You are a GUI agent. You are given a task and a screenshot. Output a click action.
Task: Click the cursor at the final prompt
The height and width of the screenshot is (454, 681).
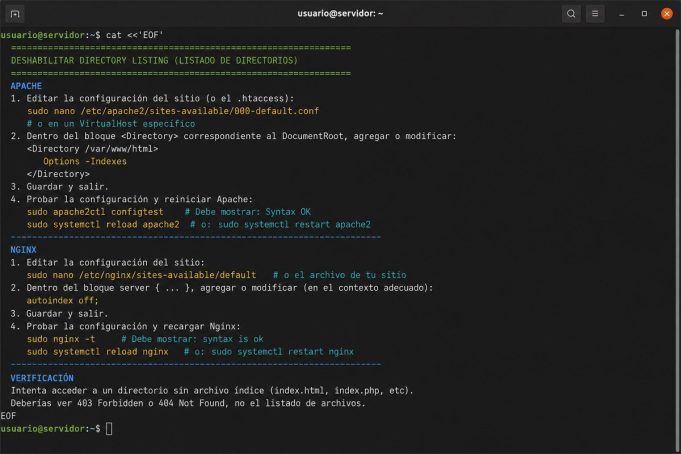tap(109, 429)
